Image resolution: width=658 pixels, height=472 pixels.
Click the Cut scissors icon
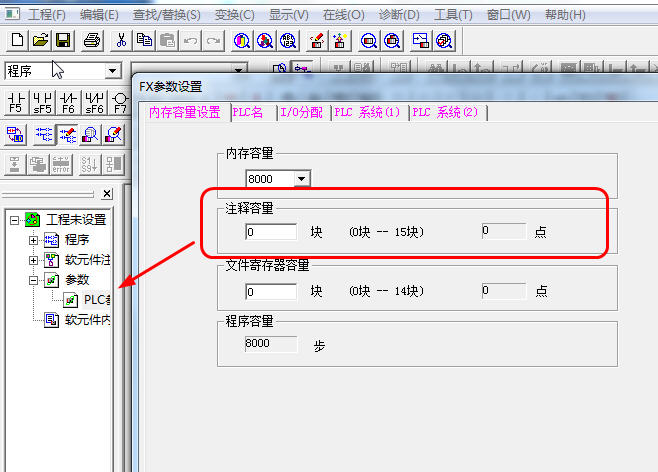(121, 40)
